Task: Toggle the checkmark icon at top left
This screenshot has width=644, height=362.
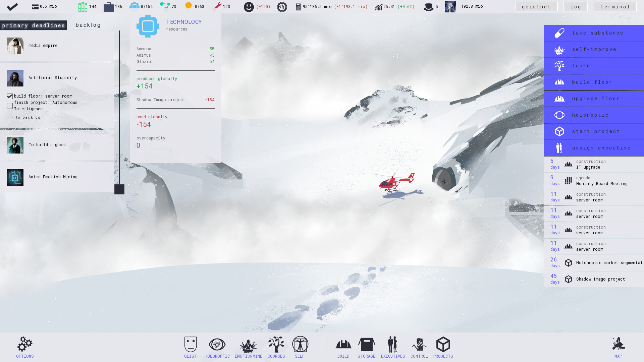Action: pyautogui.click(x=12, y=6)
